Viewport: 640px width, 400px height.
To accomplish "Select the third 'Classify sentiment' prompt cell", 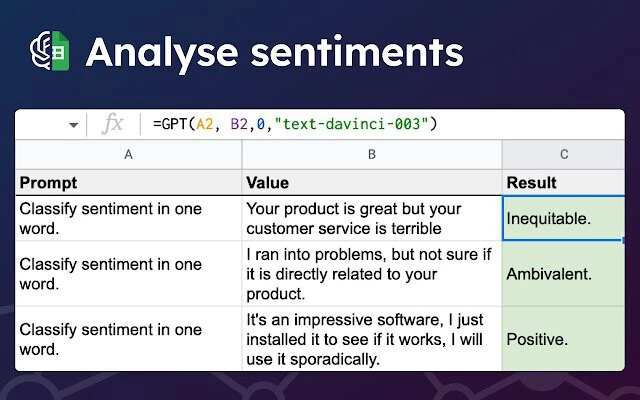I will pyautogui.click(x=128, y=339).
